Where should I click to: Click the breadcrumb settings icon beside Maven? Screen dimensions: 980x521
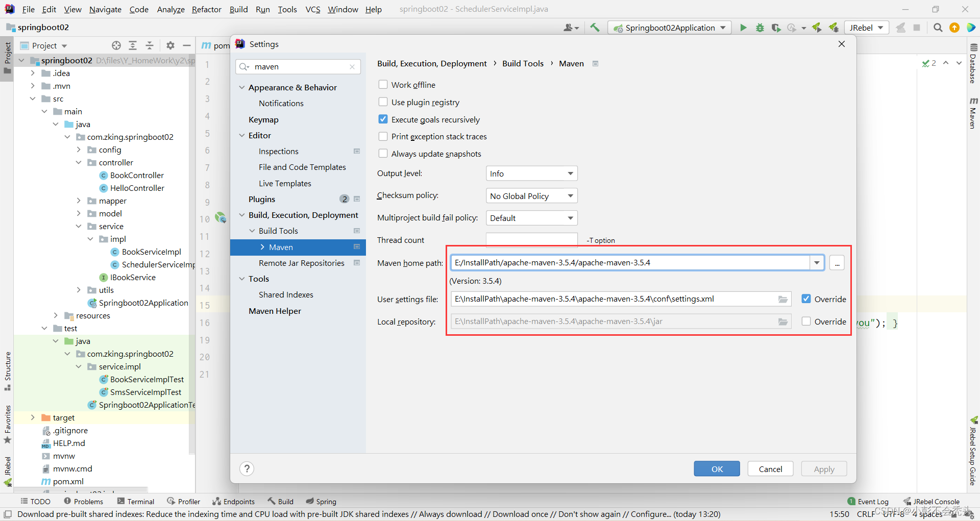click(x=595, y=64)
